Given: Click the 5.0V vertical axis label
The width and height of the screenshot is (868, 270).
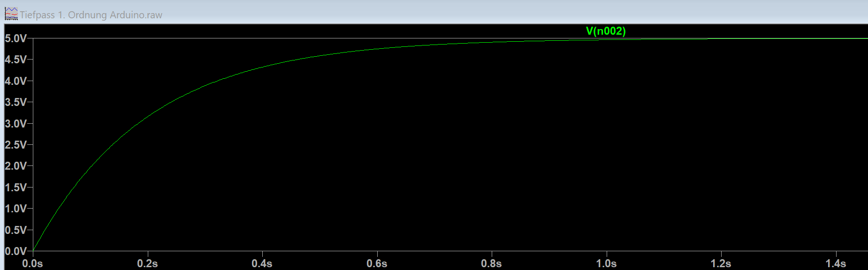Looking at the screenshot, I should 16,38.
